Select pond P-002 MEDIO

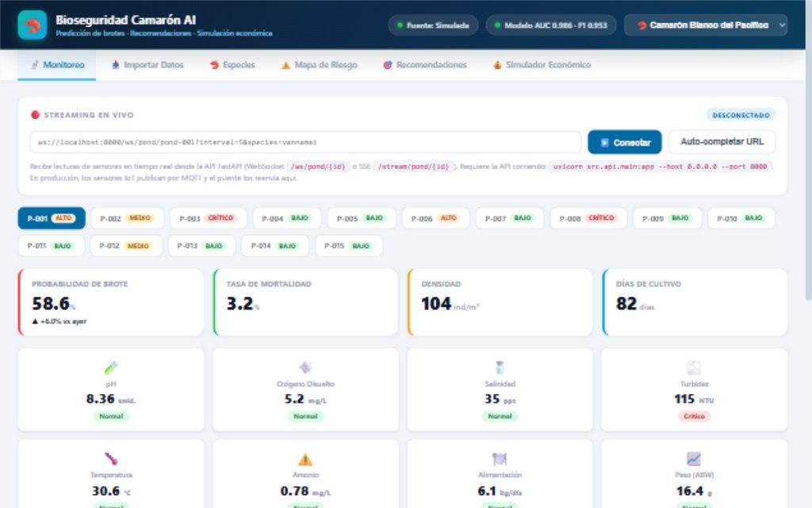click(x=128, y=218)
